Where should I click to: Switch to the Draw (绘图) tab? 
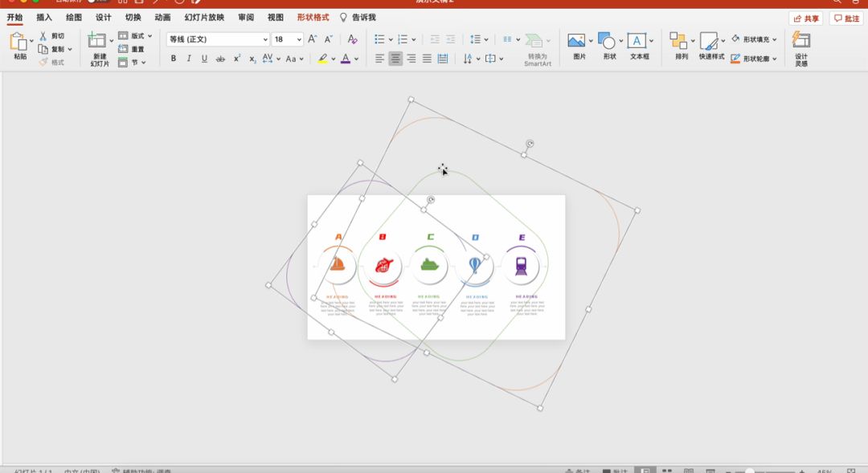(x=74, y=17)
